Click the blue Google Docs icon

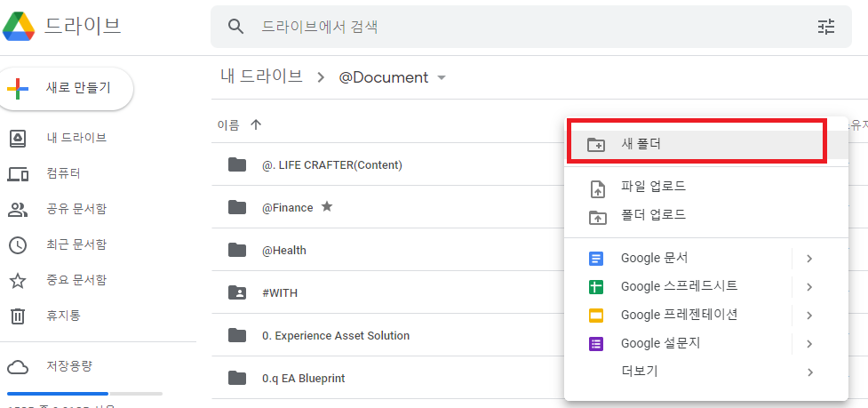click(x=595, y=258)
